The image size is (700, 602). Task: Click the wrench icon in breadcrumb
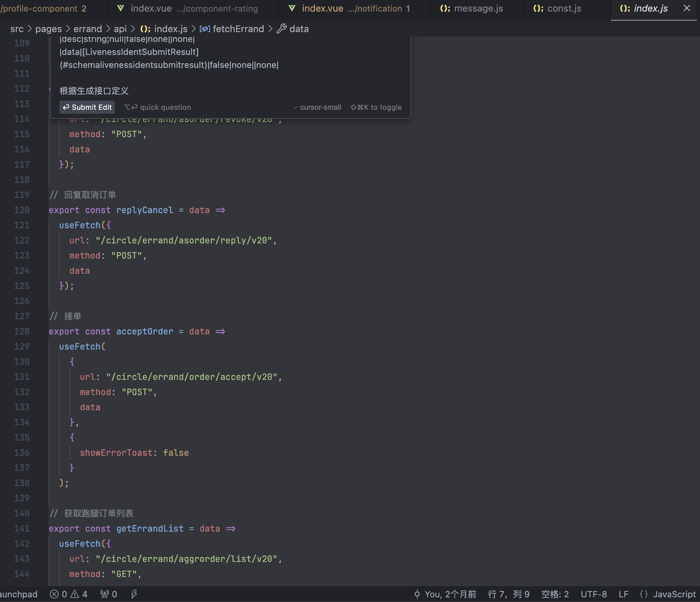281,29
